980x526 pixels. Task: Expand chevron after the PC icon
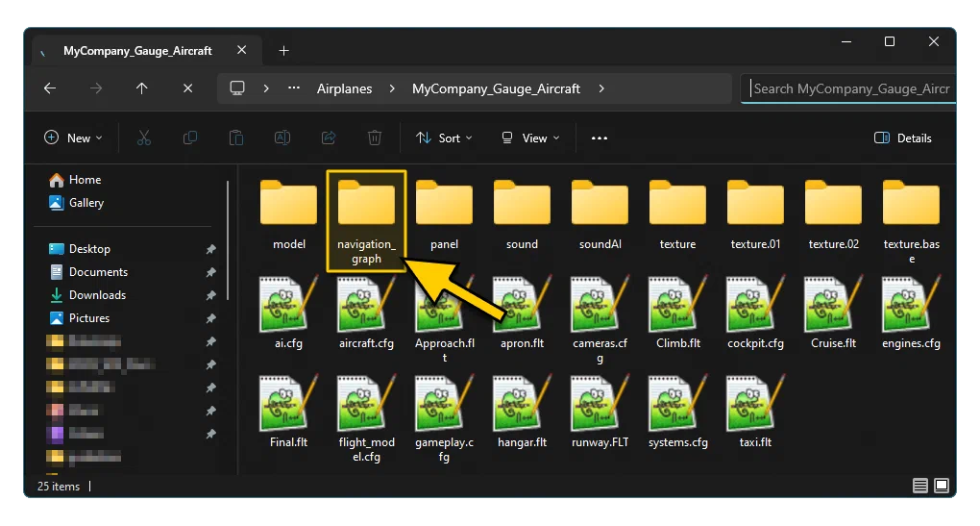coord(266,88)
